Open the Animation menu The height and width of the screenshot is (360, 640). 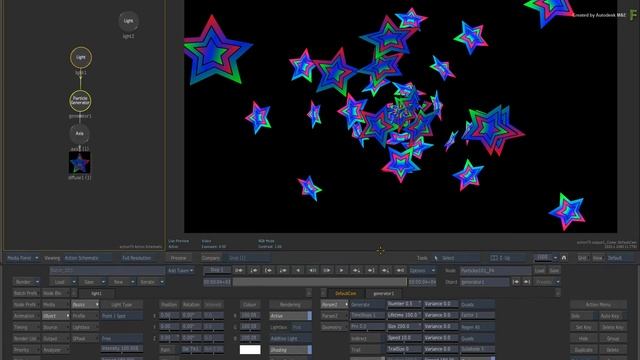point(26,316)
